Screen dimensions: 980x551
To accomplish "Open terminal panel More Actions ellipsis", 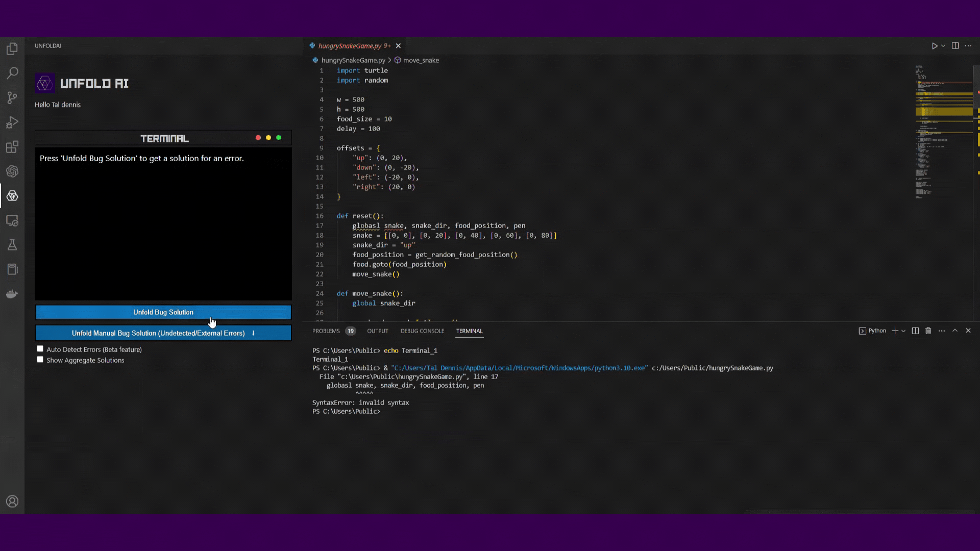I will coord(942,331).
